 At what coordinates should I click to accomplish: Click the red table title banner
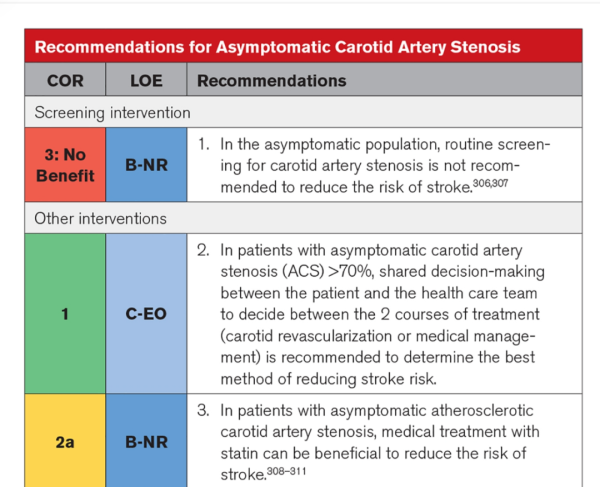300,47
